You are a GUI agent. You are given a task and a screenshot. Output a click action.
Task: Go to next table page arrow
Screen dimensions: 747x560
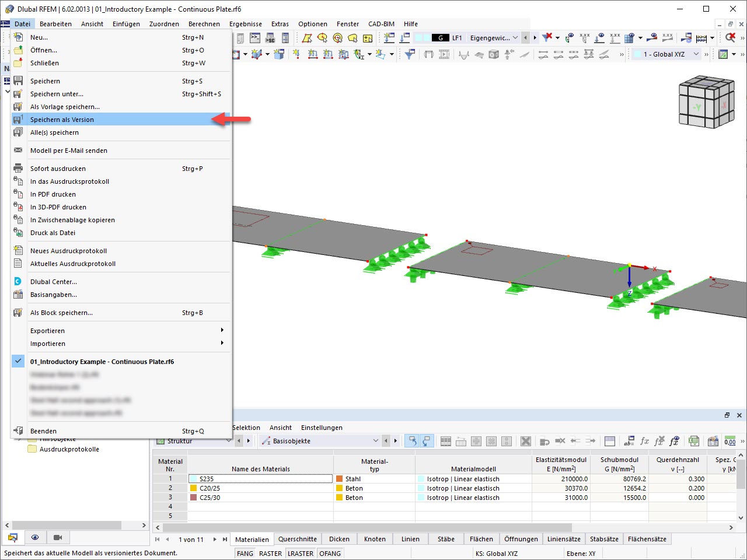click(215, 540)
